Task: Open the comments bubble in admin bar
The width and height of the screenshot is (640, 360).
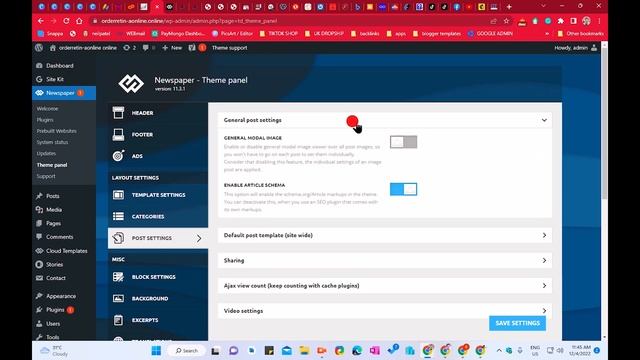Action: pos(146,48)
